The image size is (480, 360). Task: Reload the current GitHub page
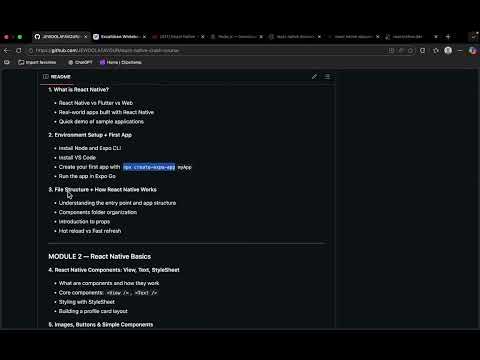click(x=19, y=51)
